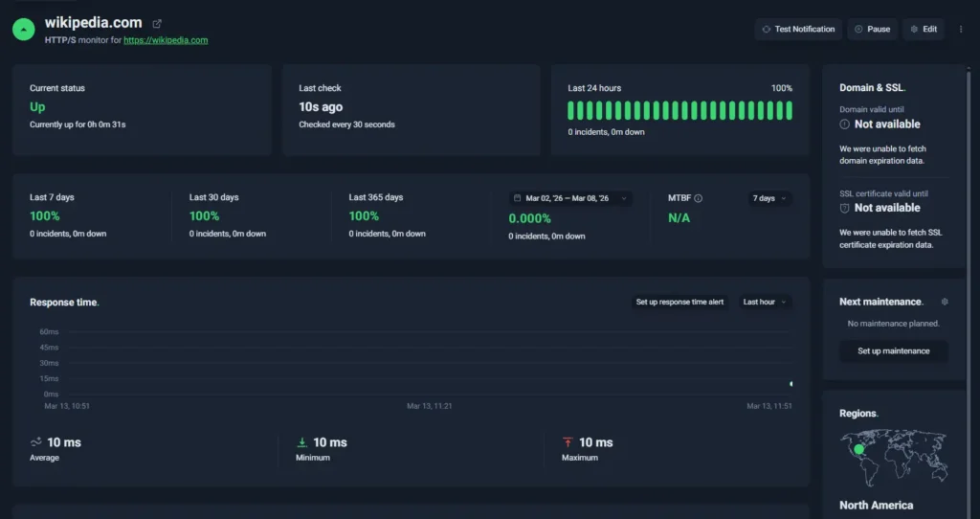Click '10s ago' last check text

pyautogui.click(x=321, y=107)
